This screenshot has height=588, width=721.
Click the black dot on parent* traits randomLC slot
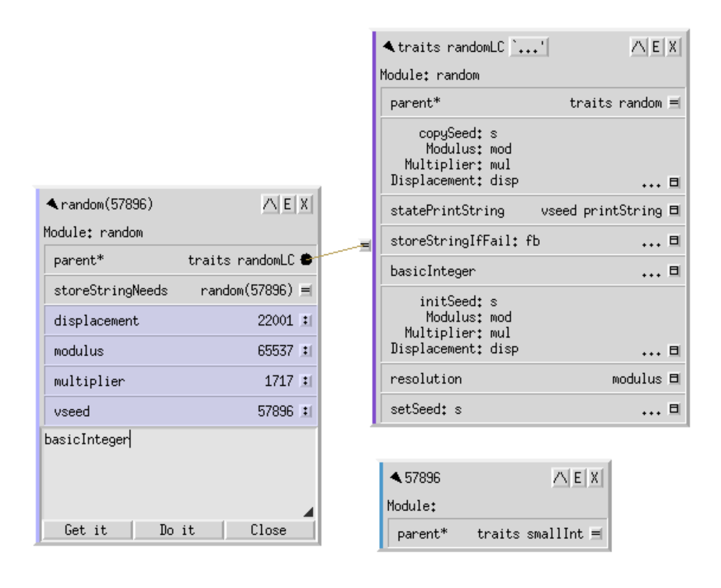click(306, 259)
